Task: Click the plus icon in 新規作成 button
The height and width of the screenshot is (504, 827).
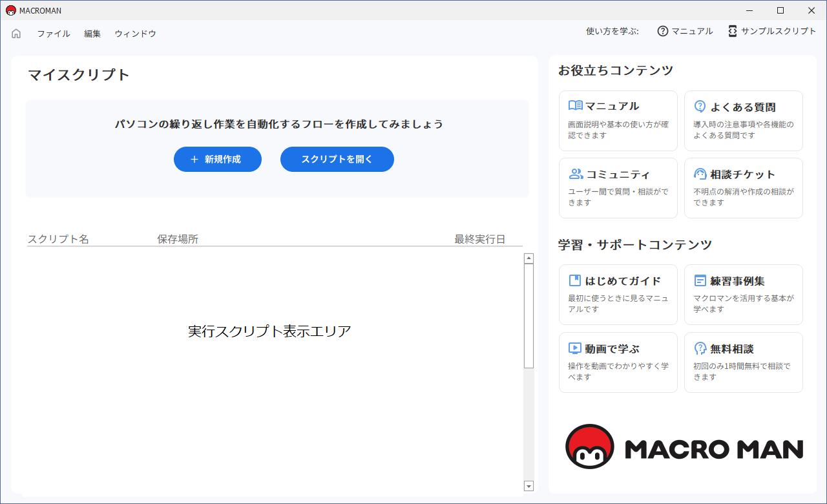Action: (194, 159)
